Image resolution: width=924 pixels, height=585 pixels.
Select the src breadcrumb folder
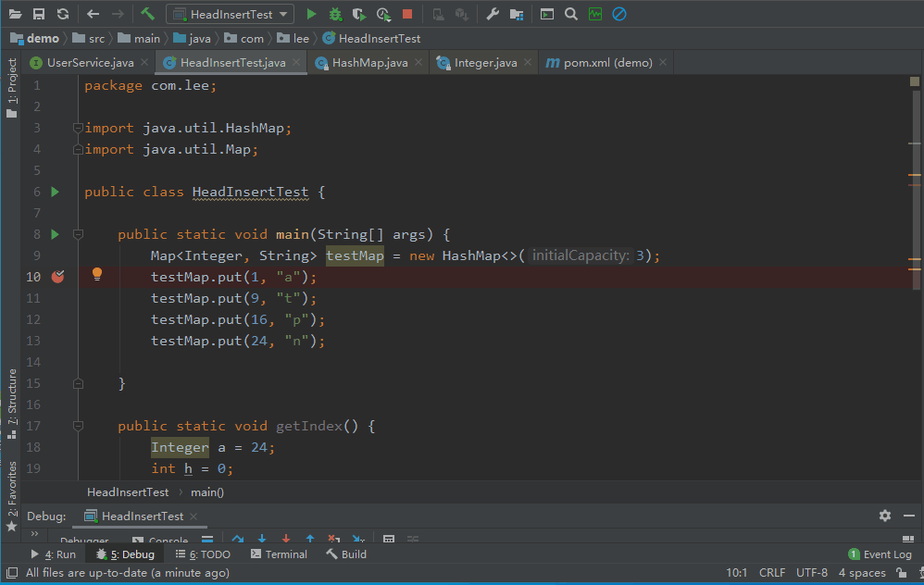[89, 39]
